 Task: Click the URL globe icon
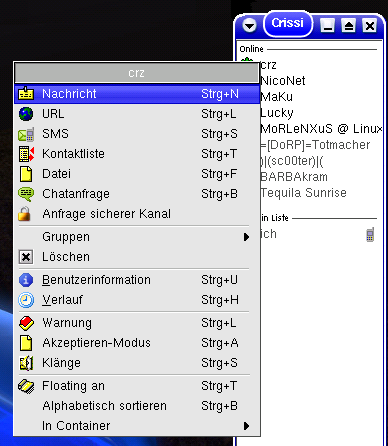pyautogui.click(x=26, y=114)
